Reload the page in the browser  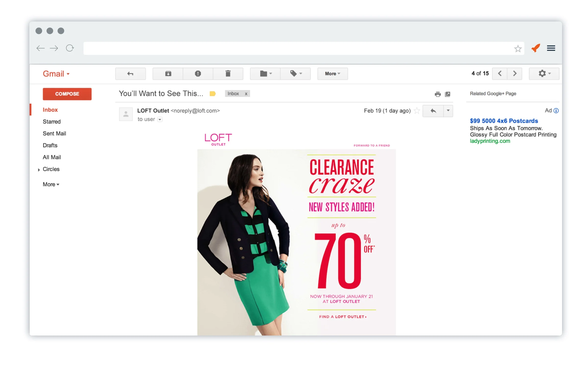[x=70, y=48]
